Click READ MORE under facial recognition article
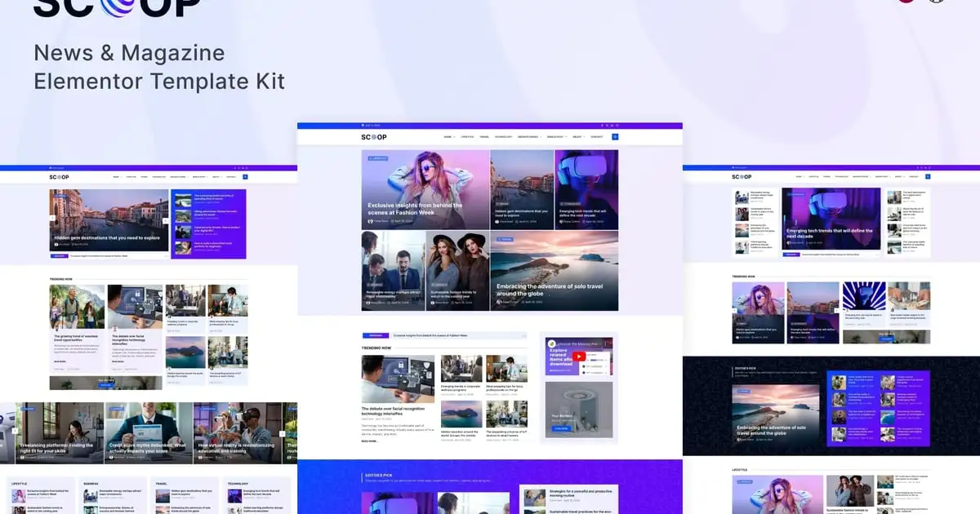The height and width of the screenshot is (514, 980). (x=369, y=441)
